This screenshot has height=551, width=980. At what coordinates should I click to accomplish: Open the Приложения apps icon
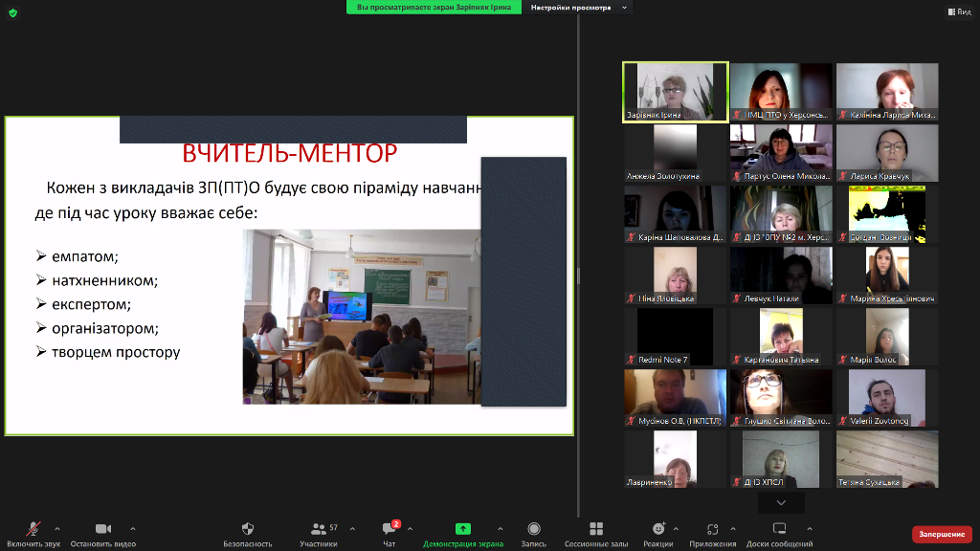[x=712, y=529]
